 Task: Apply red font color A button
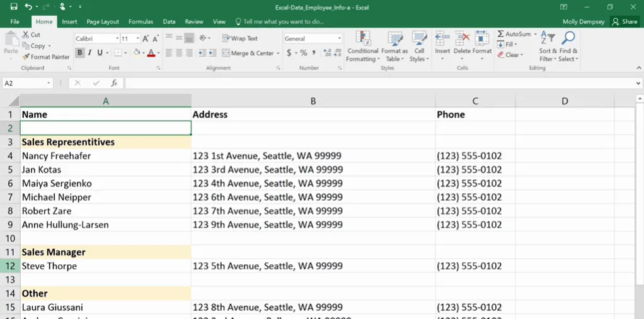tap(151, 53)
